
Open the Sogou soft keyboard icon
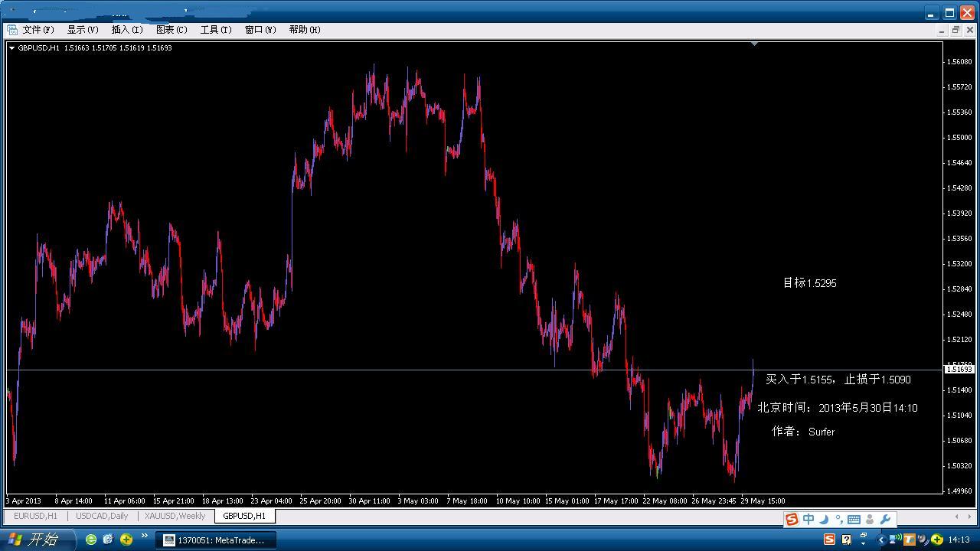pos(854,520)
